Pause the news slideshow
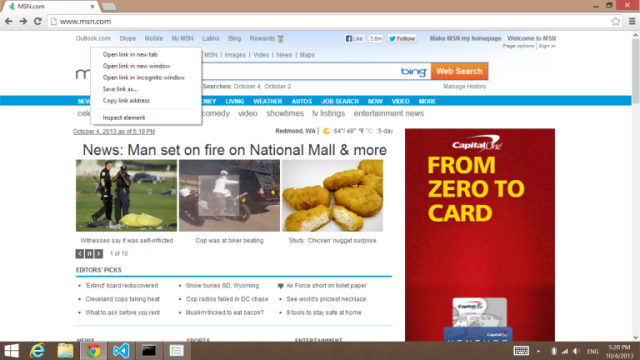This screenshot has width=640, height=360. [x=89, y=253]
